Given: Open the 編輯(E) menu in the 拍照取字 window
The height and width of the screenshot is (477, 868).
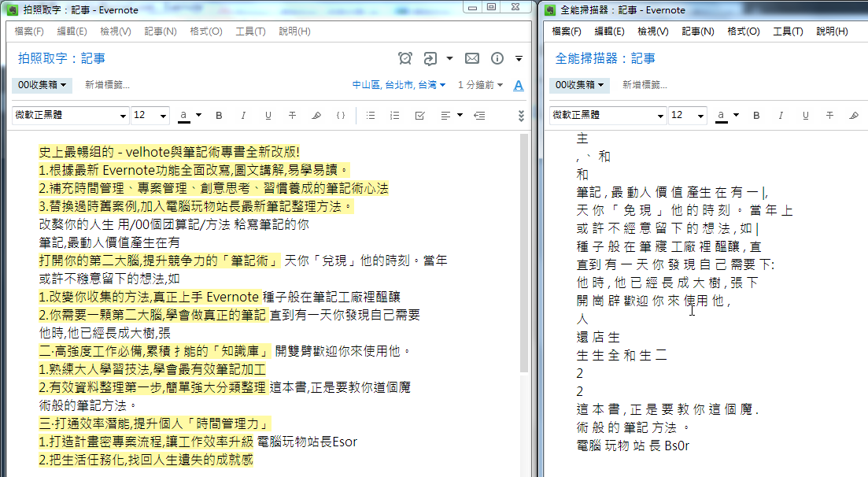Looking at the screenshot, I should [x=72, y=31].
